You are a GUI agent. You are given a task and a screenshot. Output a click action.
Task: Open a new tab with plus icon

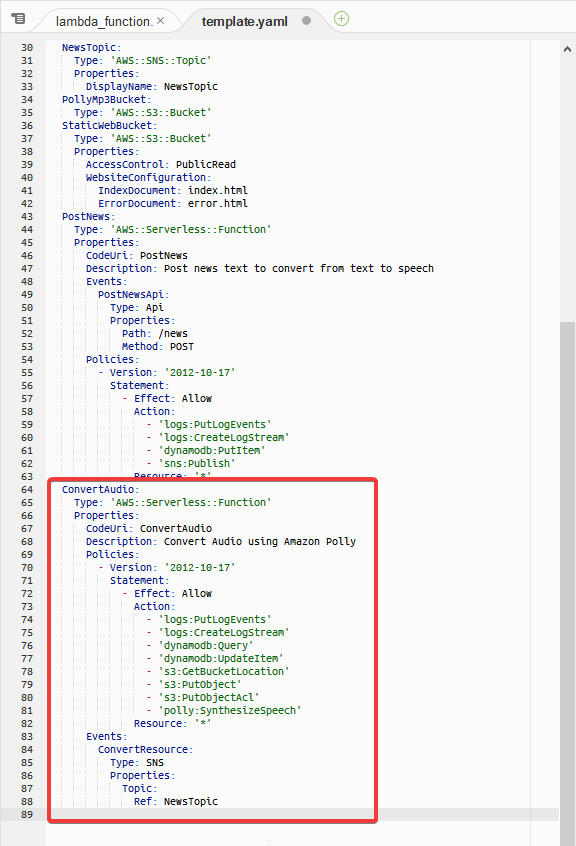[341, 19]
